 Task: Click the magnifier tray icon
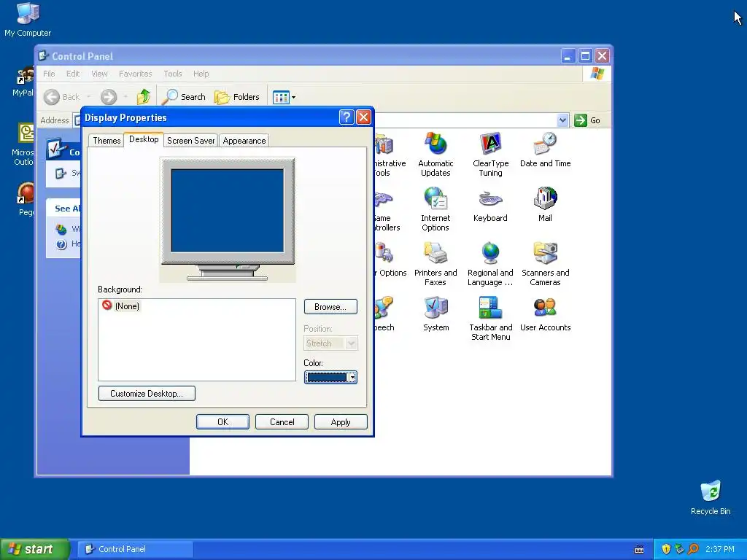click(693, 549)
